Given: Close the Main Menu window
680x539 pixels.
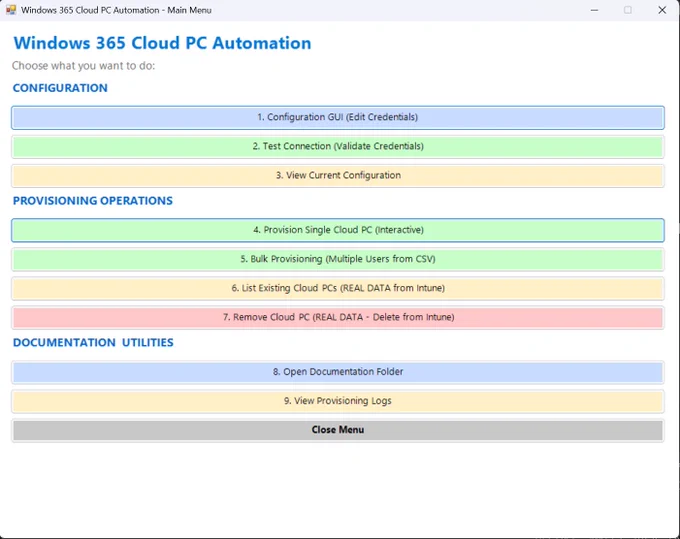Looking at the screenshot, I should coord(662,10).
